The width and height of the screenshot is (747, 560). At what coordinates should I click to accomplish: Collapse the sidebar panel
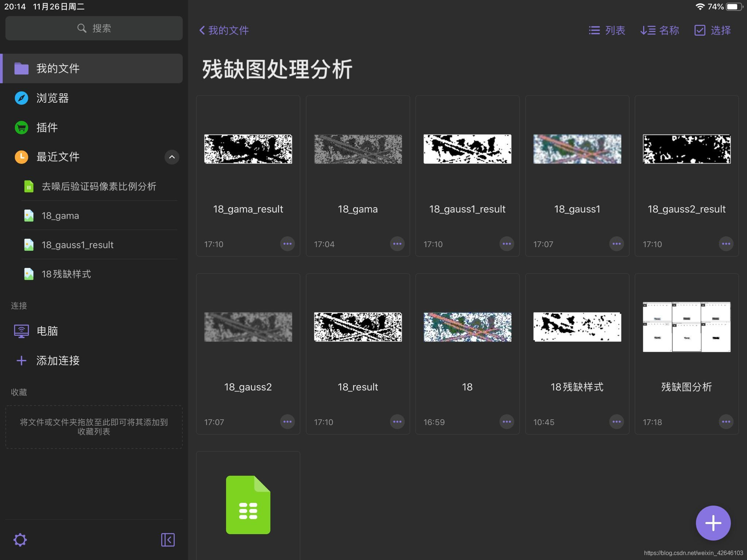[x=168, y=540]
